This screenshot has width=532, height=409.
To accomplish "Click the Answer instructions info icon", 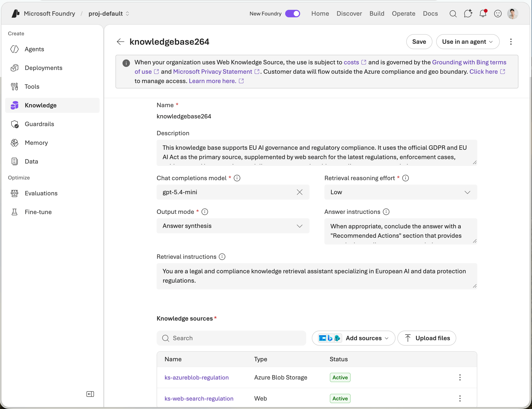I will point(386,212).
